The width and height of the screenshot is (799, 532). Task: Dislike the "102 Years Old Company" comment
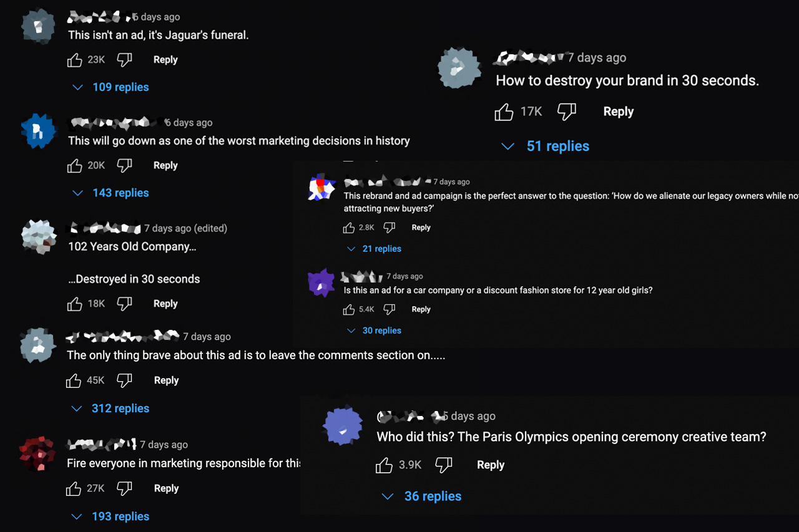pos(125,304)
